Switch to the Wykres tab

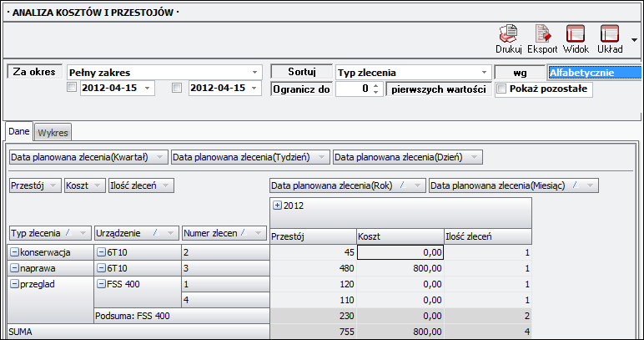tap(53, 132)
